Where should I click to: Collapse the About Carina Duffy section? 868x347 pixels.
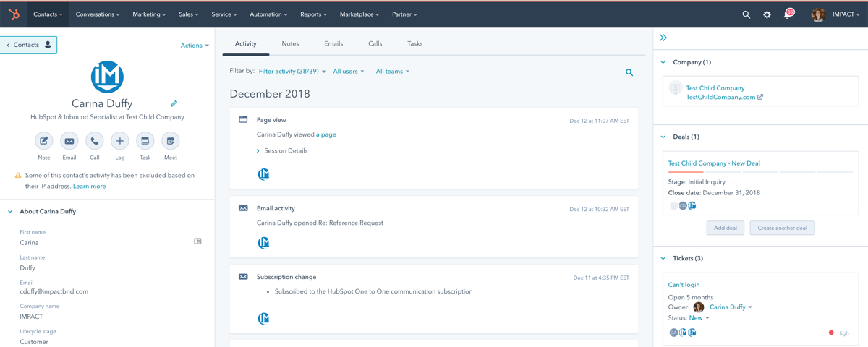click(10, 212)
